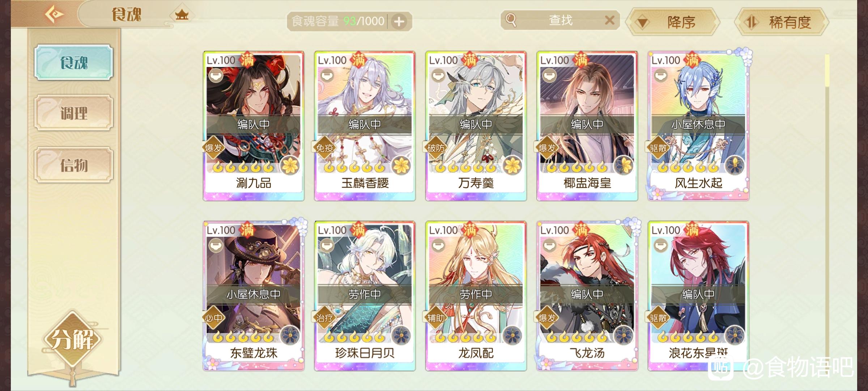
Task: Tap the 治疗 tag on 珍珠日月贝
Action: pos(324,318)
